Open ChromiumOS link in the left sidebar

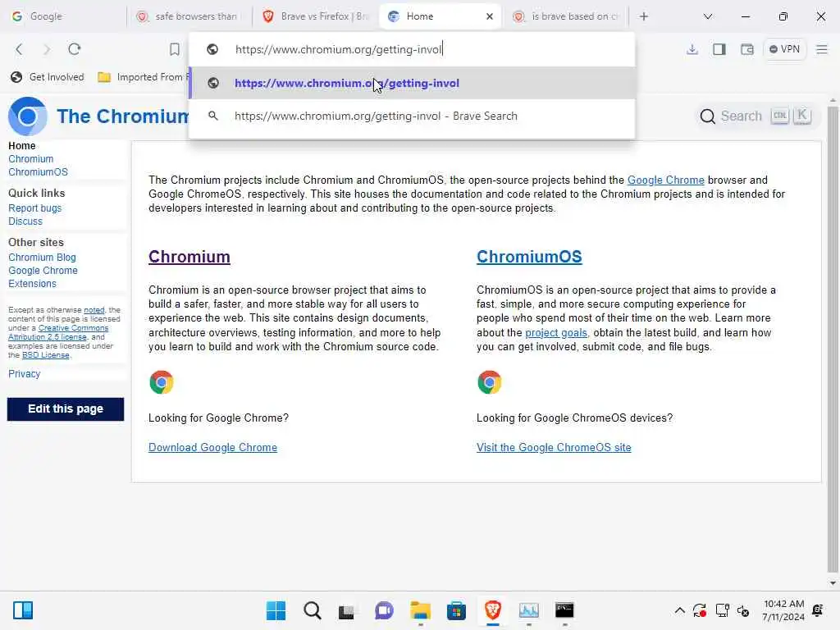coord(38,172)
